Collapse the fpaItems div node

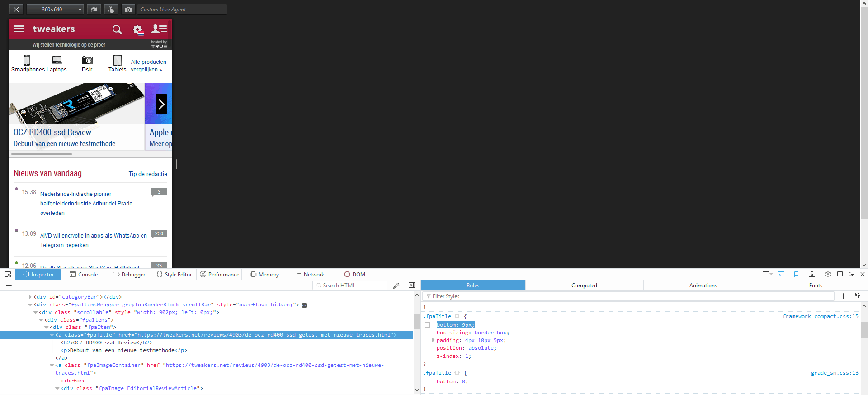(41, 320)
